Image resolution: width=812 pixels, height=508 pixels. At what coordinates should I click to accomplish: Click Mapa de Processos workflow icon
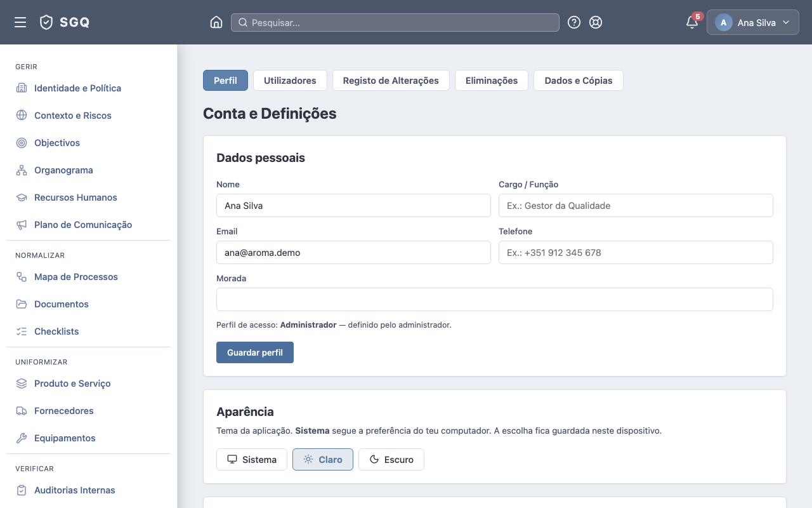click(22, 277)
